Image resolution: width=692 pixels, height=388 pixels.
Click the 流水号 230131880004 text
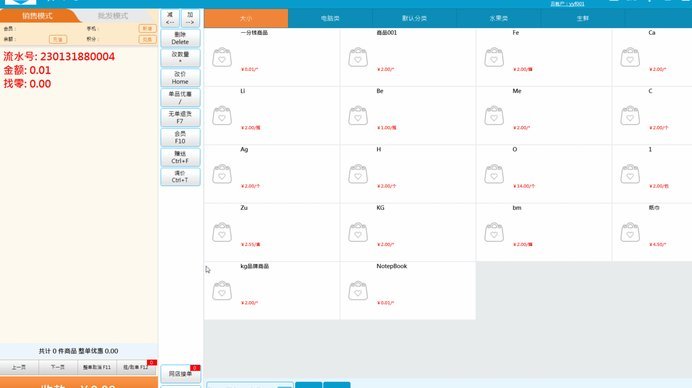click(x=59, y=57)
